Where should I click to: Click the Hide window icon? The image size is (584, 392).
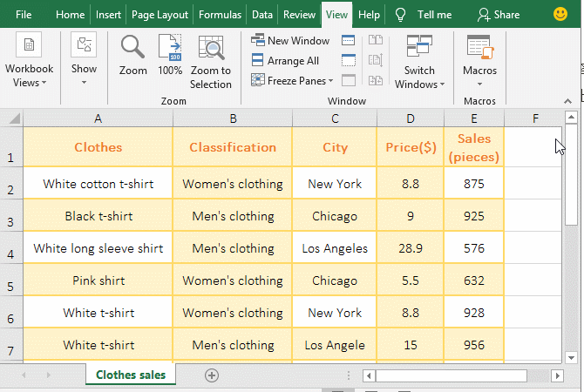(x=349, y=60)
